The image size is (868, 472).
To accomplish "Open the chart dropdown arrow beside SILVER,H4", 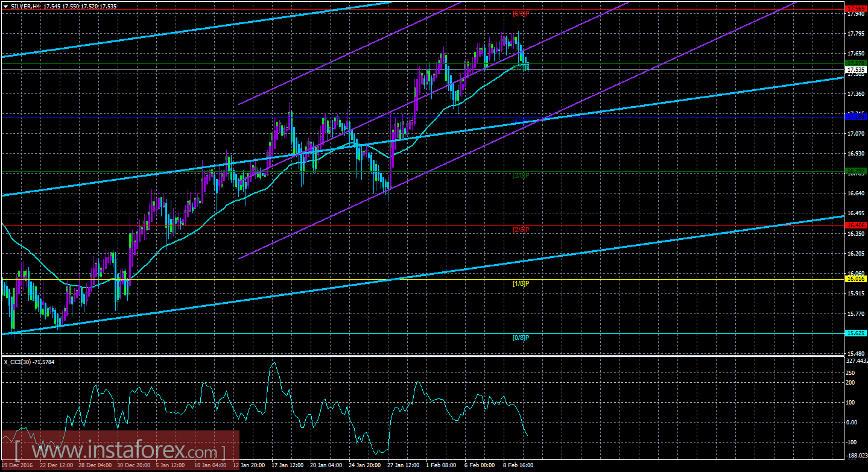I will (x=5, y=5).
